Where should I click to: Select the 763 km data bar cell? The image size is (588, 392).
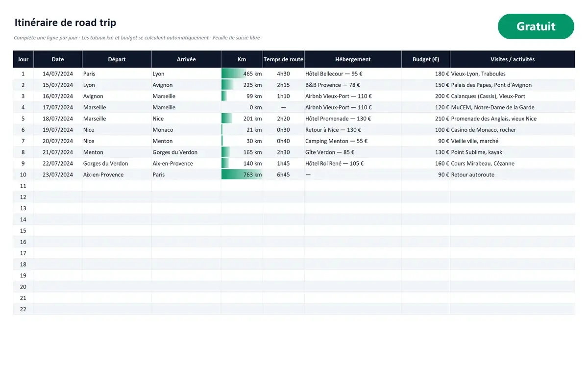point(242,175)
